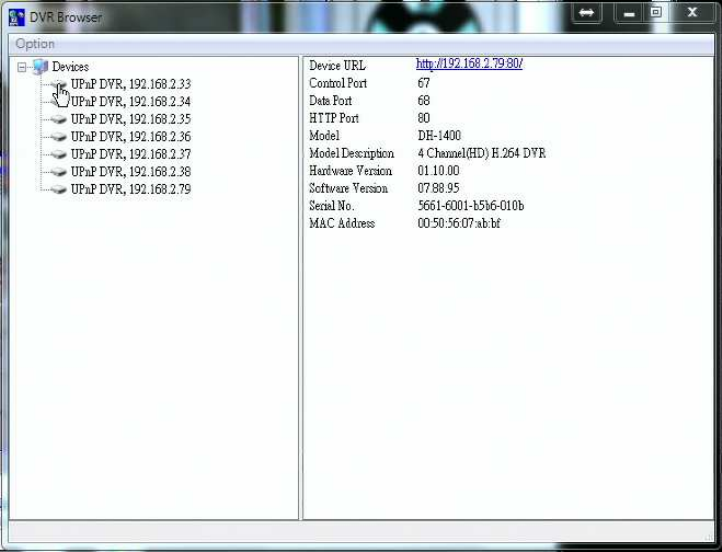This screenshot has height=552, width=722.
Task: Click the double-arrow button in title bar
Action: click(x=587, y=12)
